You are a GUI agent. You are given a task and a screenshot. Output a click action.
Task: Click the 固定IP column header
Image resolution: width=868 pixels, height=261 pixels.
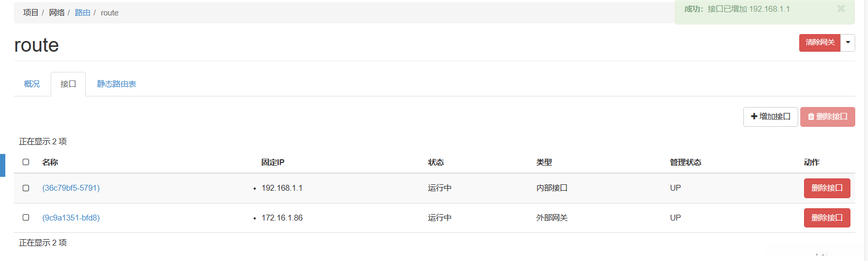273,162
